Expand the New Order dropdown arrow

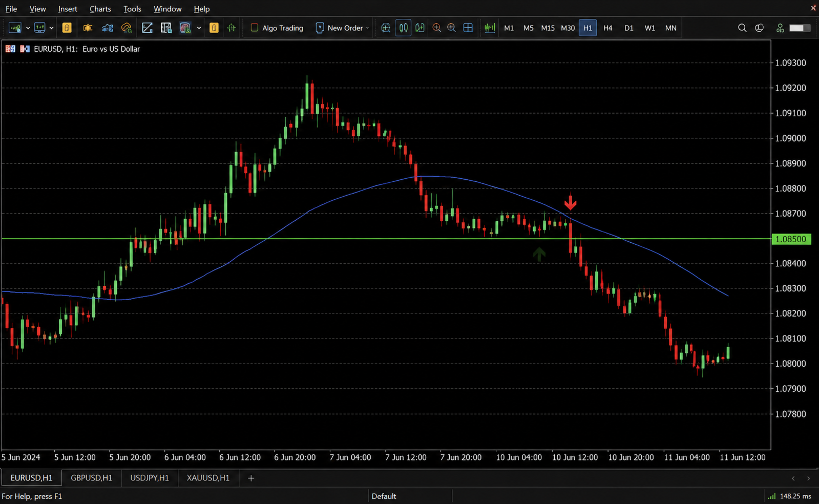coord(367,28)
